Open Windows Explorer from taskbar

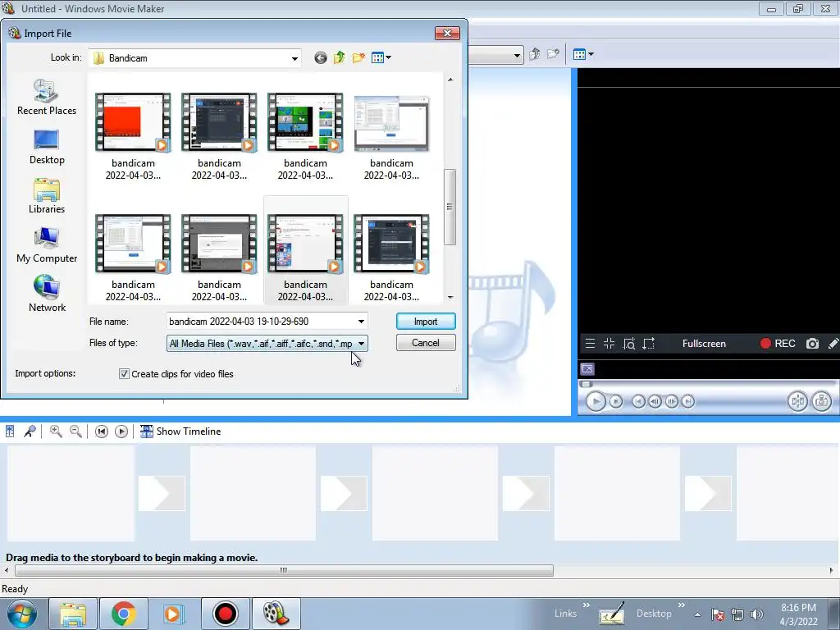coord(73,614)
